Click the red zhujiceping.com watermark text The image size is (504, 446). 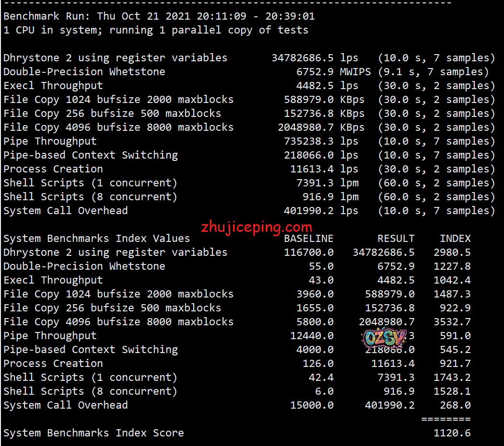click(257, 227)
